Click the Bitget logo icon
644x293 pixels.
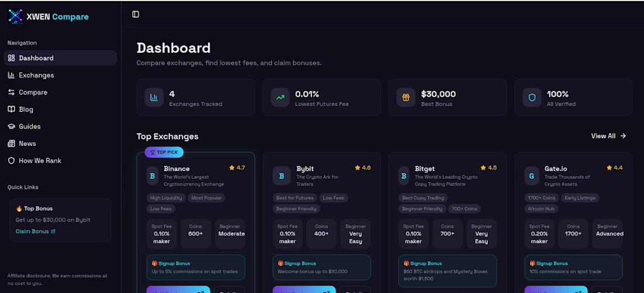click(x=404, y=176)
